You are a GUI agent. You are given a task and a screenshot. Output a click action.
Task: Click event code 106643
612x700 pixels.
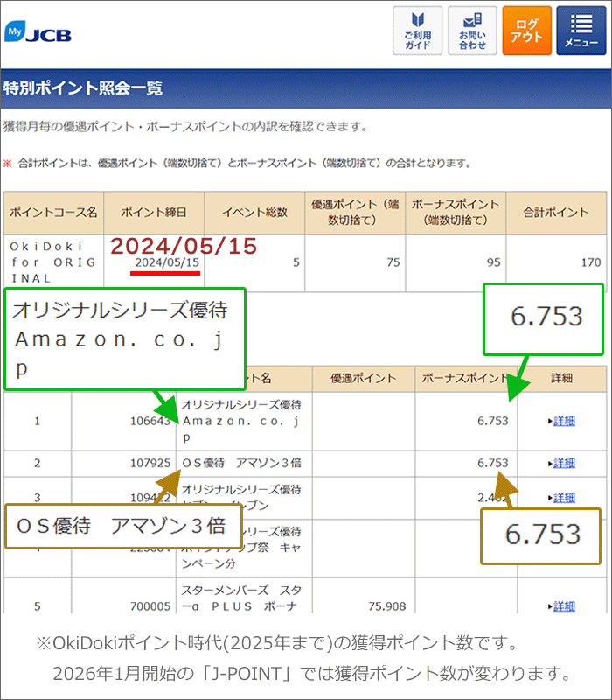150,421
